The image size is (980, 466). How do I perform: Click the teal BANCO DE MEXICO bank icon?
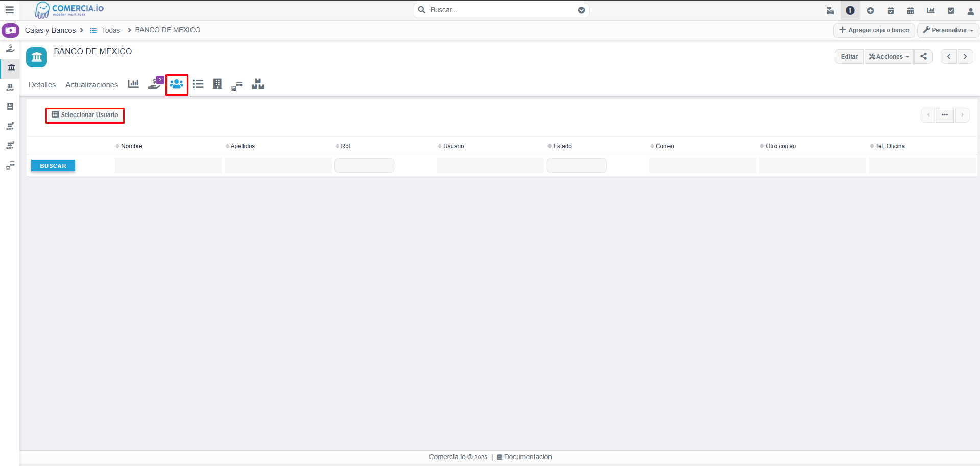[36, 57]
